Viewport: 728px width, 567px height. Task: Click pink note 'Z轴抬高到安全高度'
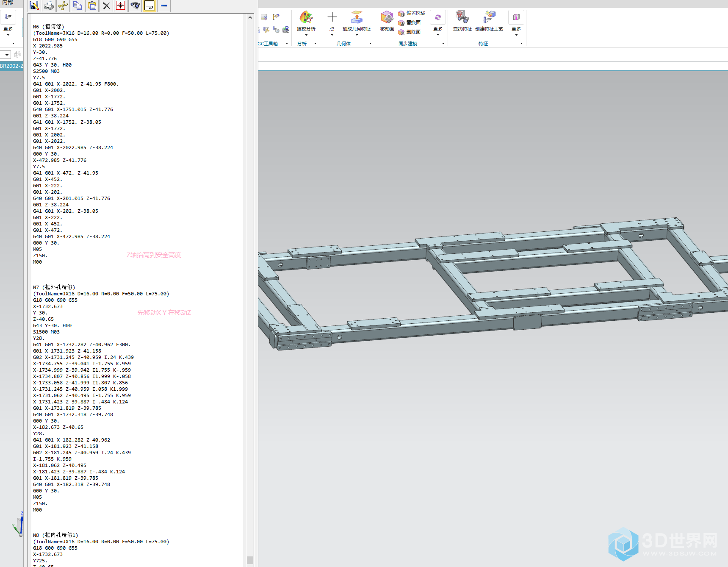pos(154,255)
